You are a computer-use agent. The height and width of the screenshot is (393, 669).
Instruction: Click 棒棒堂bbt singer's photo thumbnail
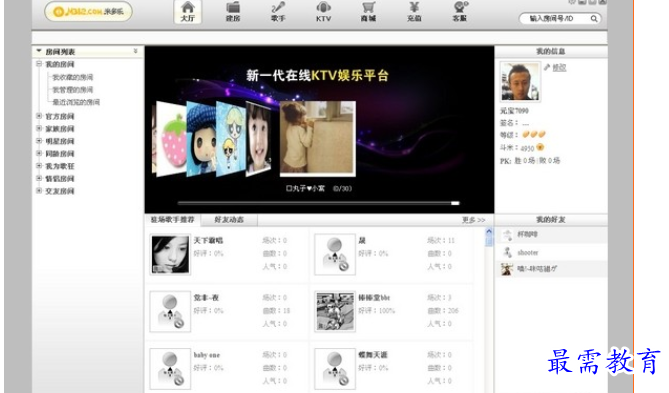point(335,311)
